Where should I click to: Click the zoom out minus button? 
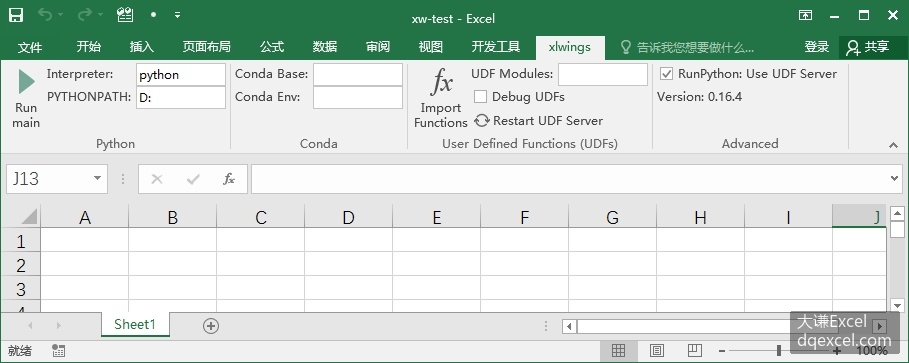point(722,351)
